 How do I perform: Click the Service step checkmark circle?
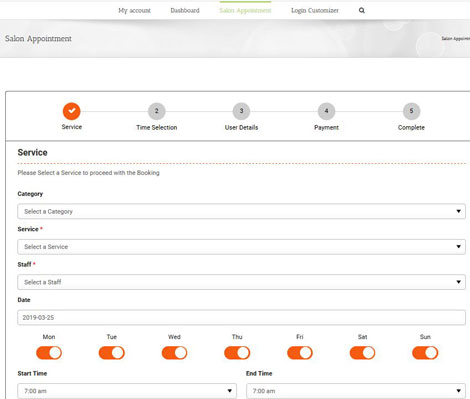(72, 111)
